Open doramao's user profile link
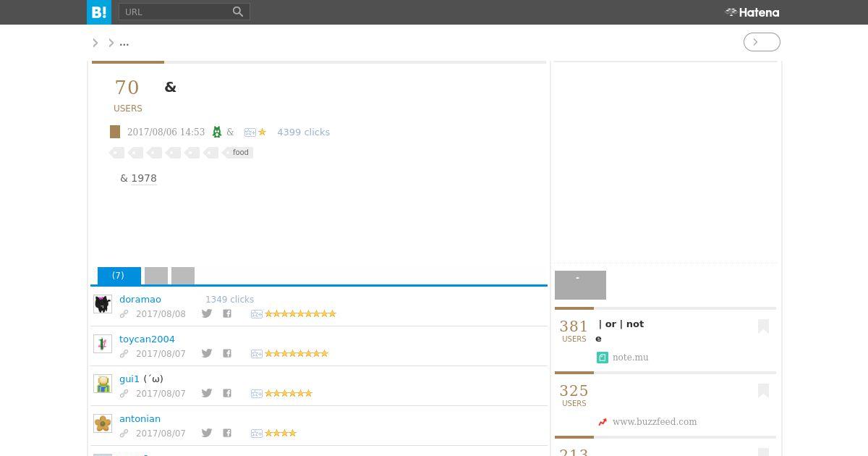868x456 pixels. coord(140,299)
